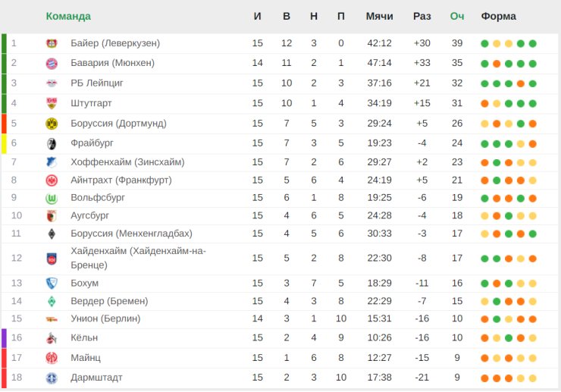Click the Heidenheim club logo
The image size is (561, 392).
click(52, 259)
